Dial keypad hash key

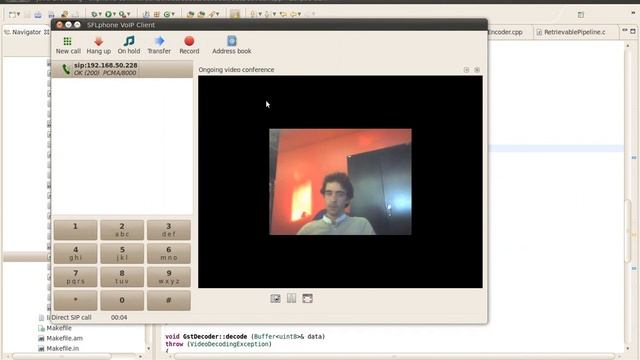click(169, 300)
